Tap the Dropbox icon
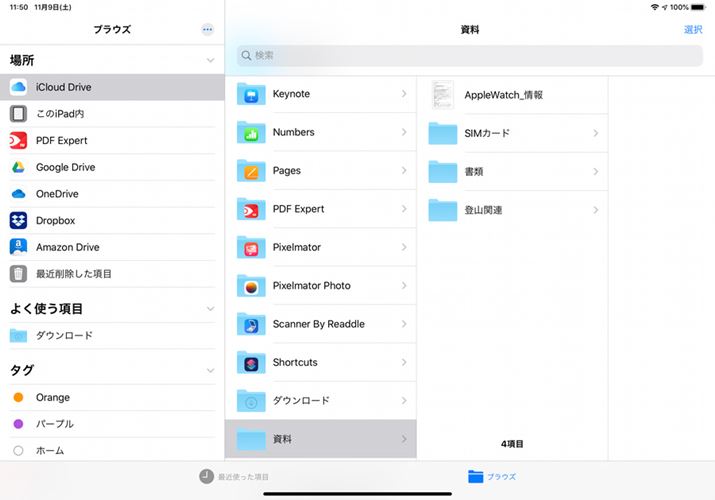Image resolution: width=715 pixels, height=500 pixels. 18,220
